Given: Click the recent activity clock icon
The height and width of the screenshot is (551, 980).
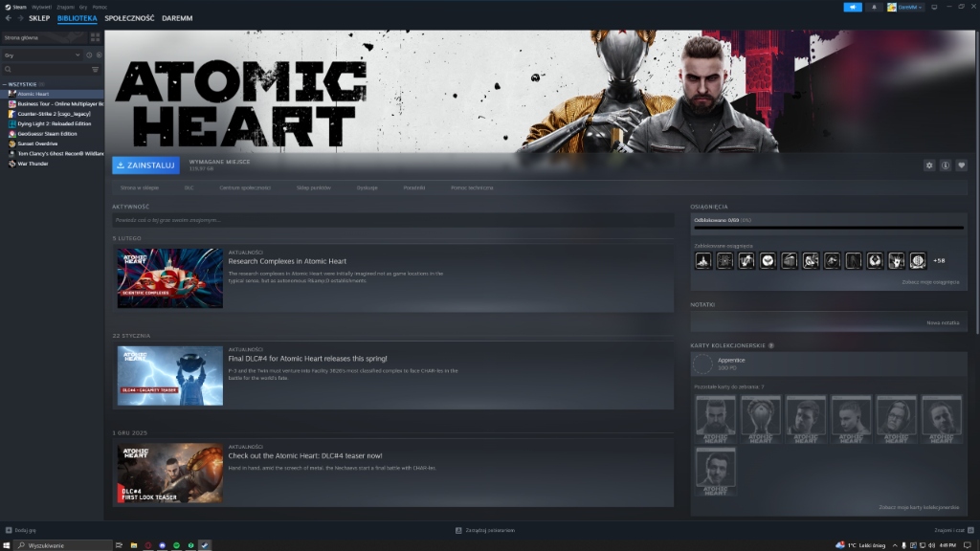Looking at the screenshot, I should [89, 55].
